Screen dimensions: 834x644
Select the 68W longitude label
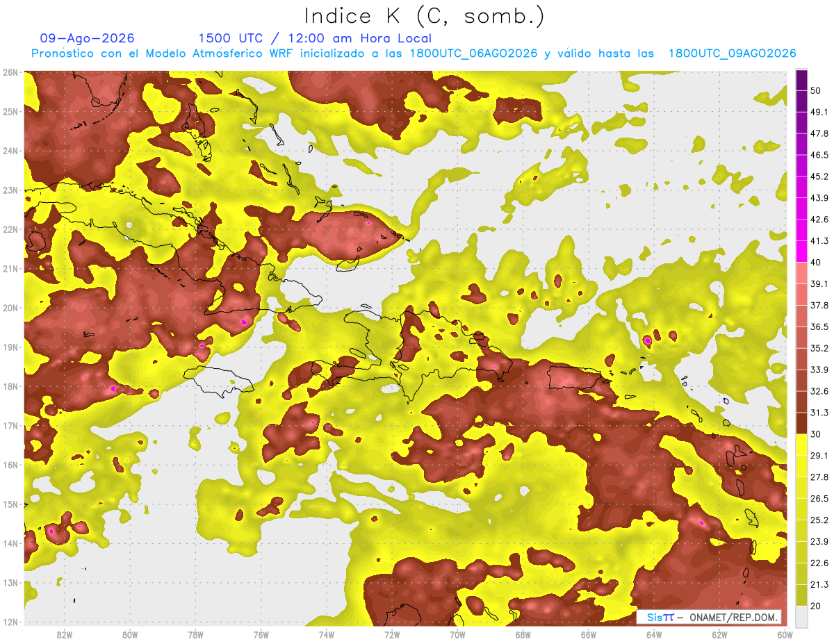(523, 634)
